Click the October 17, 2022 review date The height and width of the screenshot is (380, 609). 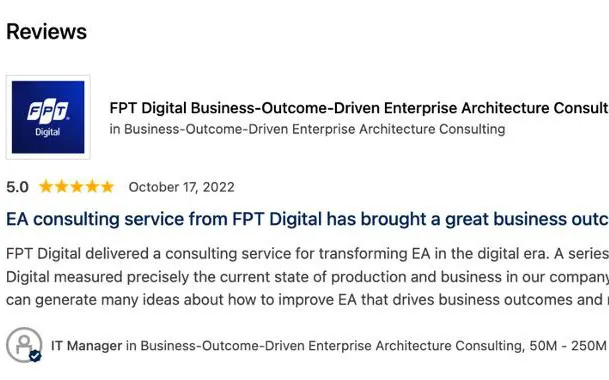click(181, 187)
